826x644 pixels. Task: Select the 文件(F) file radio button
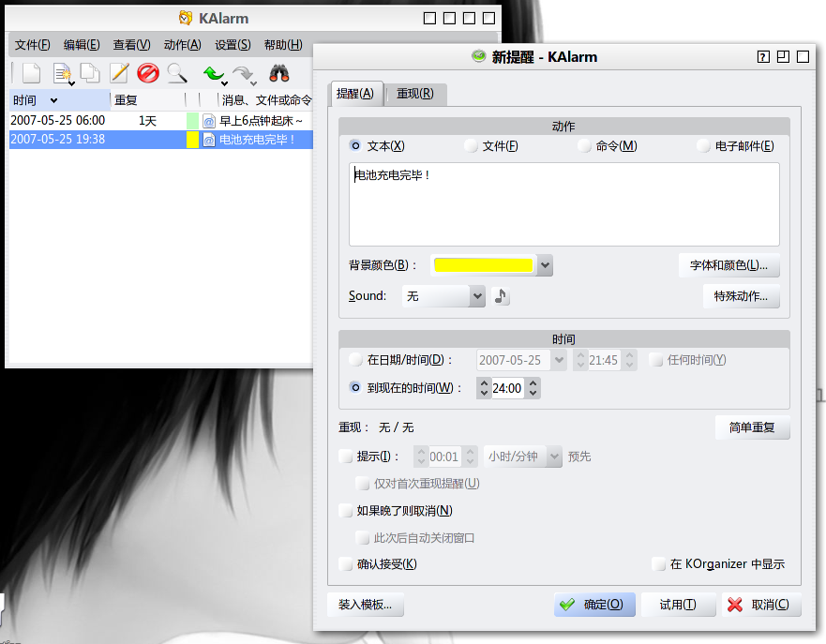(x=471, y=145)
